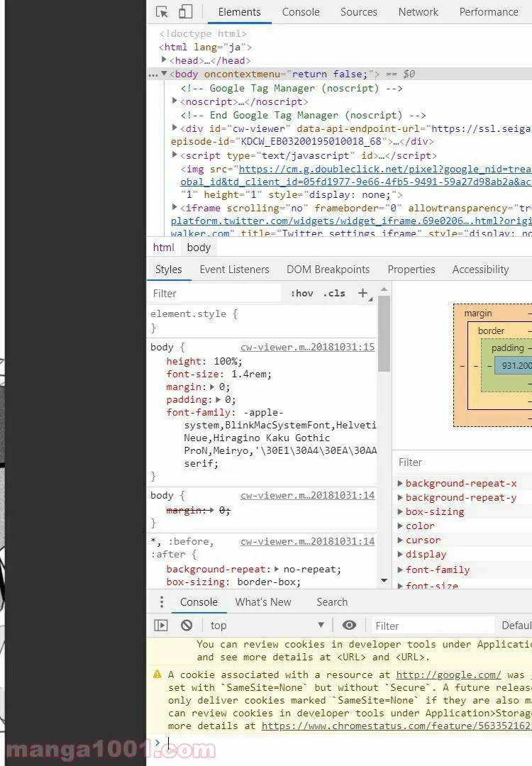532x766 pixels.
Task: Open the Event Listeners tab
Action: [x=234, y=270]
